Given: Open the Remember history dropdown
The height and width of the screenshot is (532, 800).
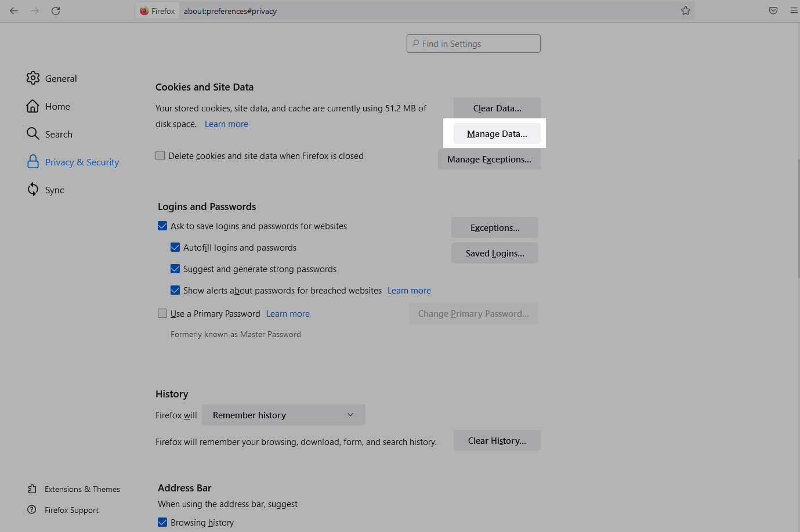Looking at the screenshot, I should [284, 415].
